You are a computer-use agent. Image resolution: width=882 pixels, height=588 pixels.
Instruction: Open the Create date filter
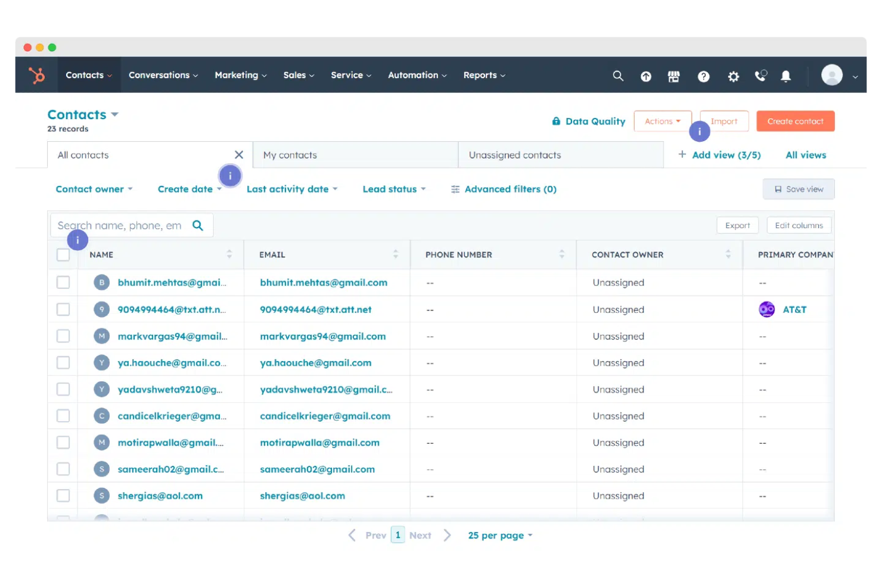(x=190, y=189)
